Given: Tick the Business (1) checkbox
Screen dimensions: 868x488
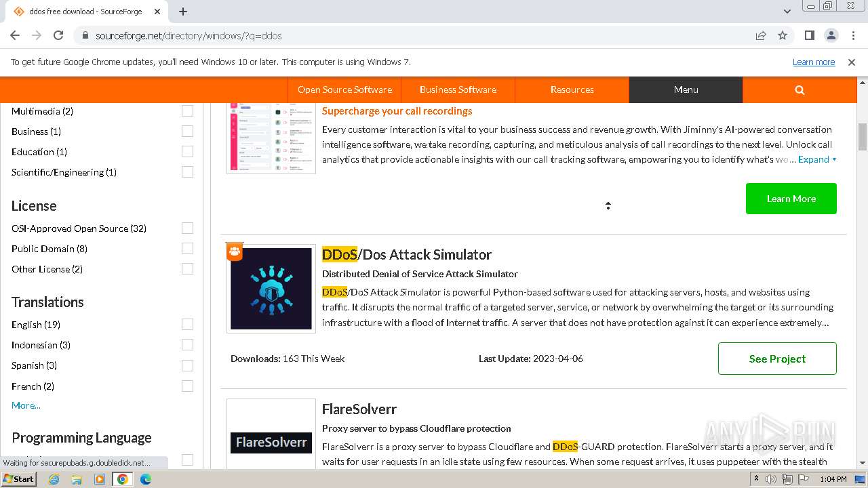Looking at the screenshot, I should (187, 131).
